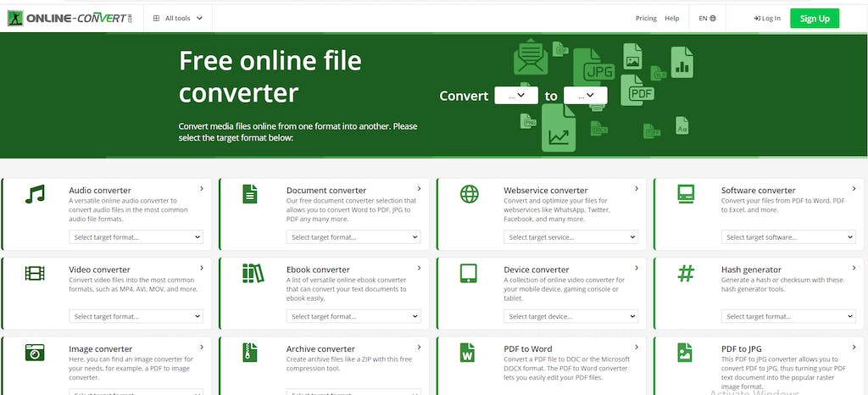Open Webservice converter target service dropdown
The height and width of the screenshot is (395, 868).
570,237
